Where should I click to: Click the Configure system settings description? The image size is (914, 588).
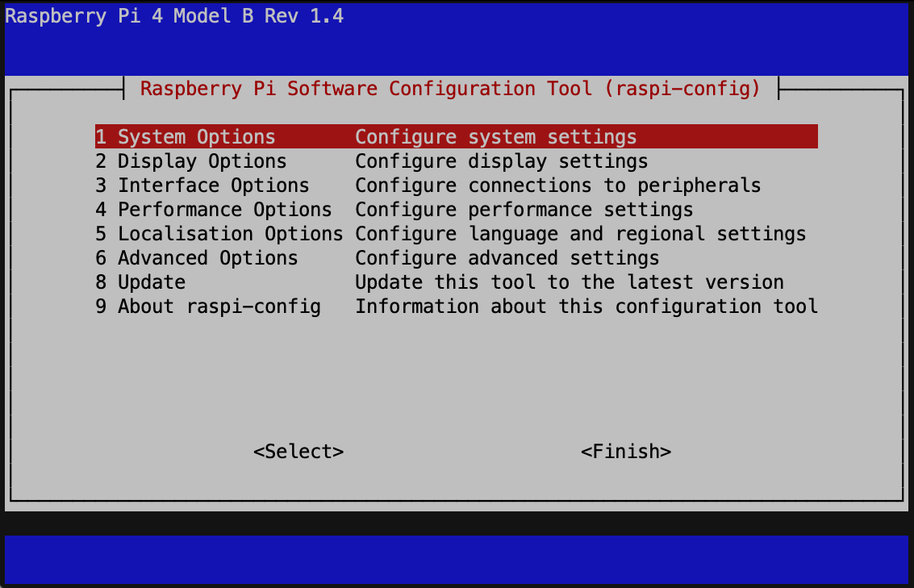click(x=497, y=136)
